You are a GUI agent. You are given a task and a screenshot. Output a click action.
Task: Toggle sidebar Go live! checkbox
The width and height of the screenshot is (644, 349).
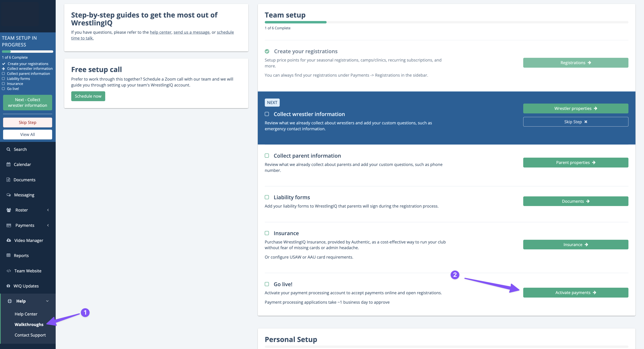pyautogui.click(x=4, y=89)
